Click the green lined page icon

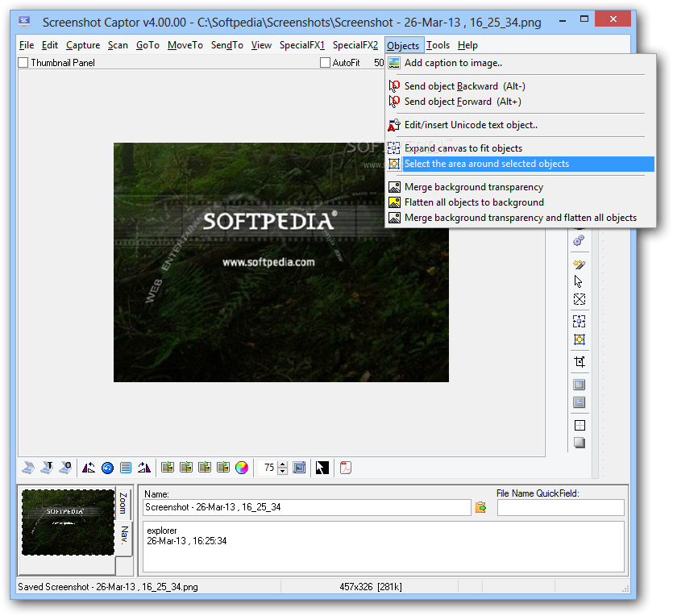point(126,468)
